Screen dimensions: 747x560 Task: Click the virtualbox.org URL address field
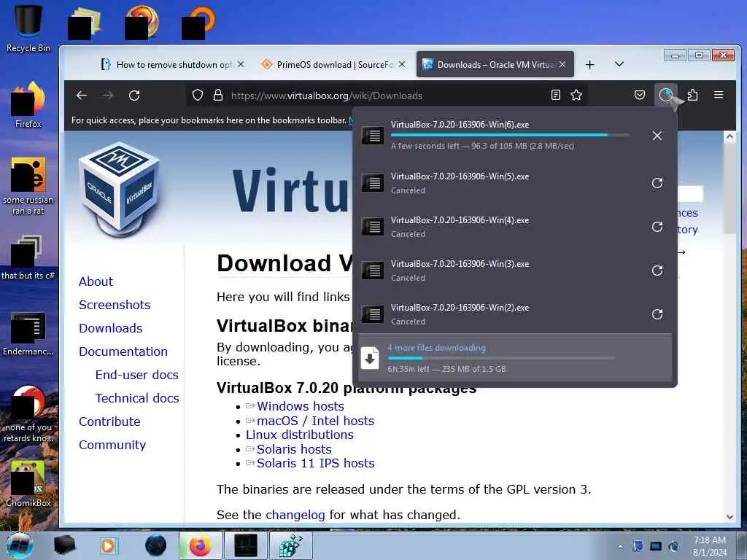386,96
